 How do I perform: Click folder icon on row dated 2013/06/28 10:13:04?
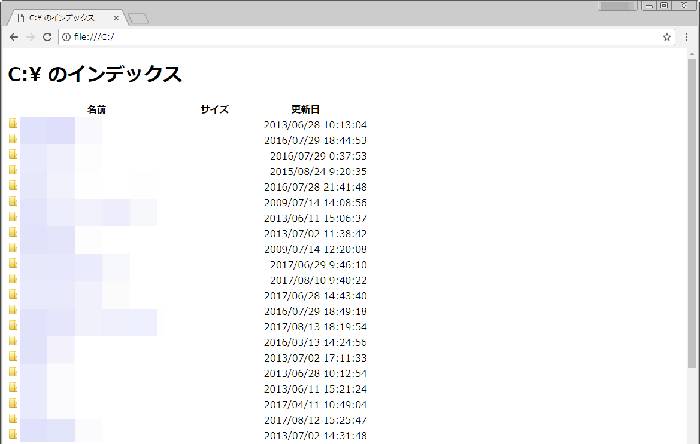[13, 123]
